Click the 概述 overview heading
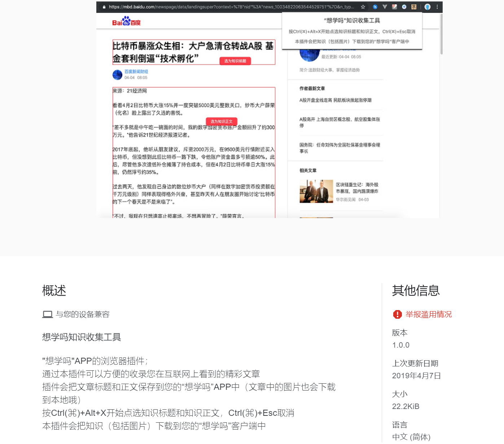The image size is (504, 444). (54, 291)
